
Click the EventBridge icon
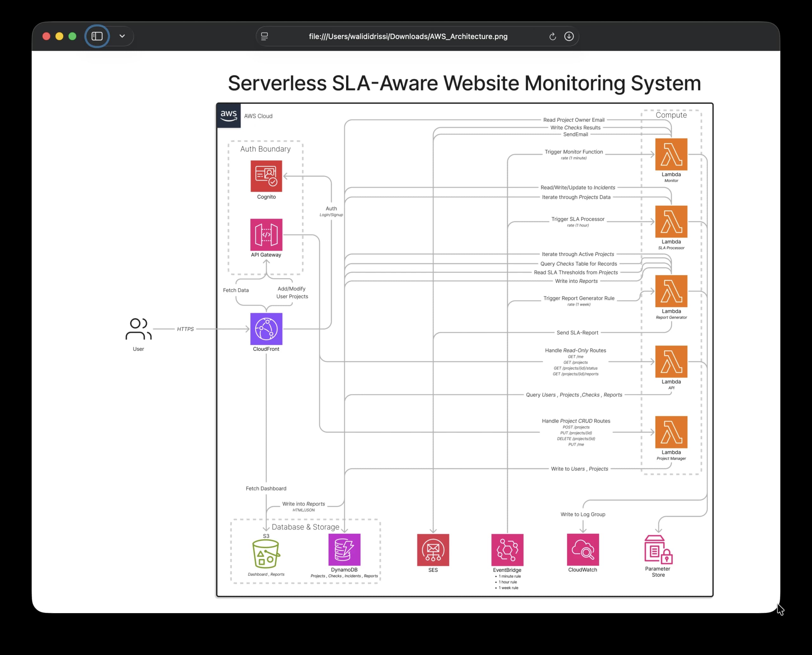click(507, 550)
